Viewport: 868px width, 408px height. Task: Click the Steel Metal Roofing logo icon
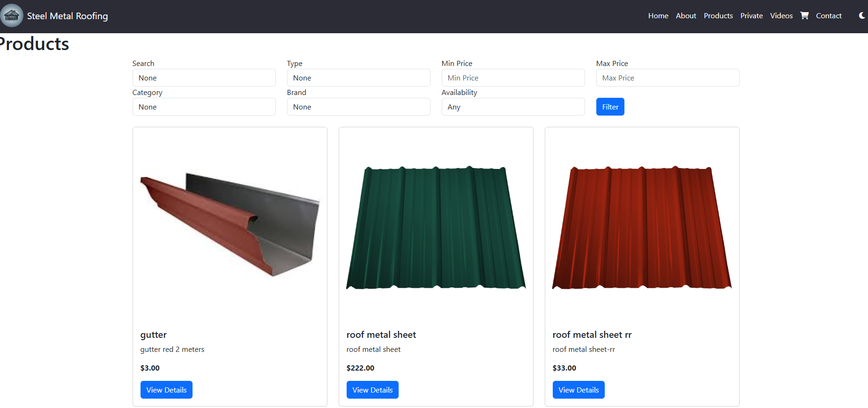(x=11, y=15)
